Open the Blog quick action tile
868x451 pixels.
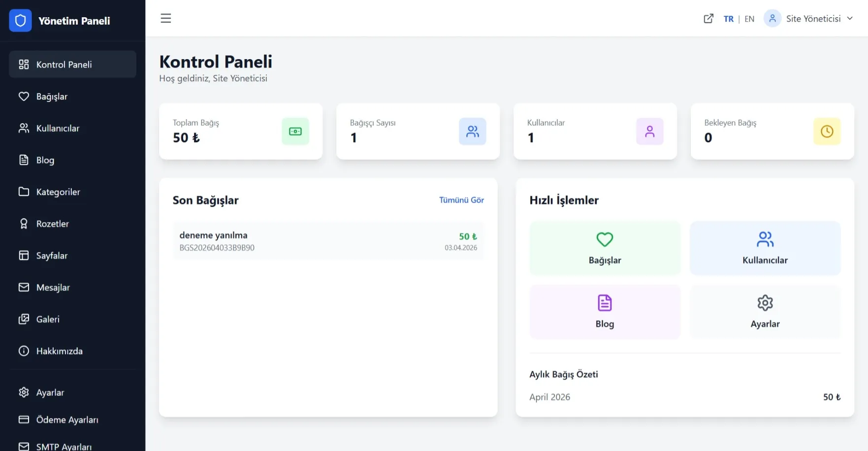click(605, 312)
